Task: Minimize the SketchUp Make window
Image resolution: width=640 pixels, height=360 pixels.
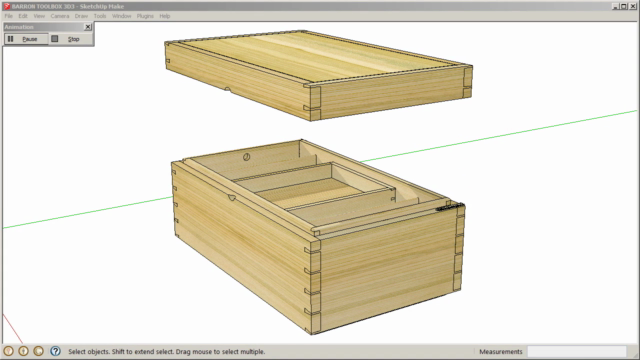Action: 615,6
